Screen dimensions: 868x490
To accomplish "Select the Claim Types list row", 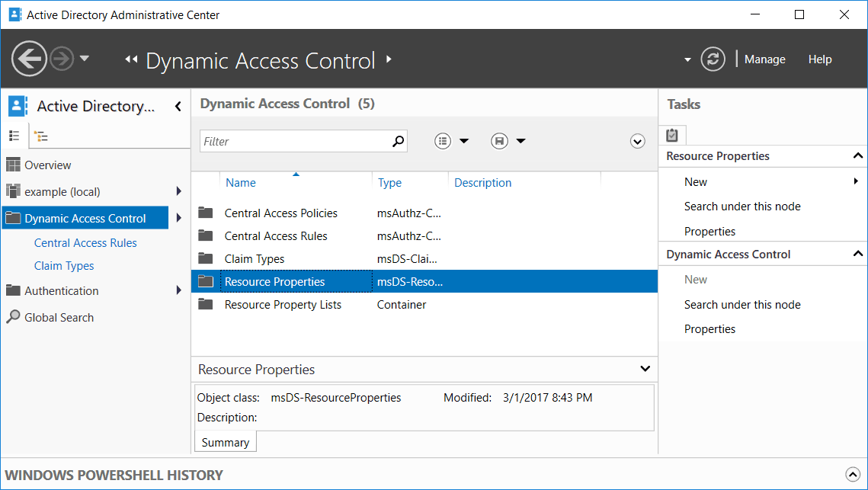I will coord(424,259).
